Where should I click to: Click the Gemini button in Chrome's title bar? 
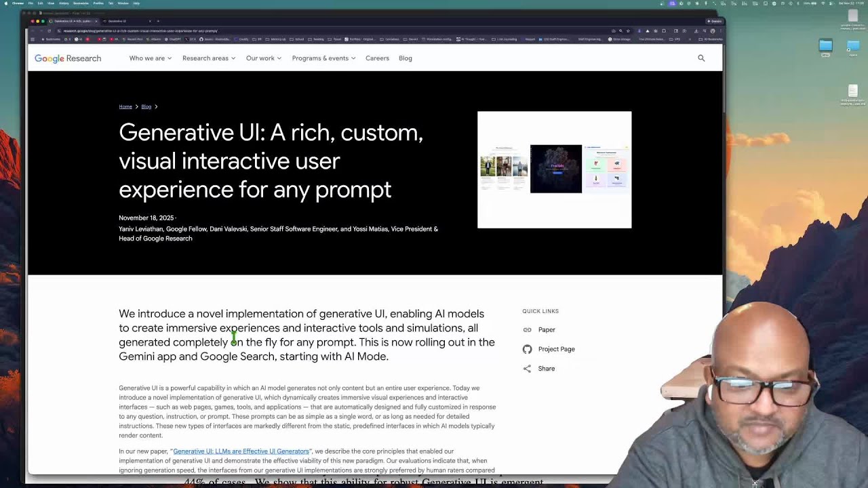coord(715,21)
